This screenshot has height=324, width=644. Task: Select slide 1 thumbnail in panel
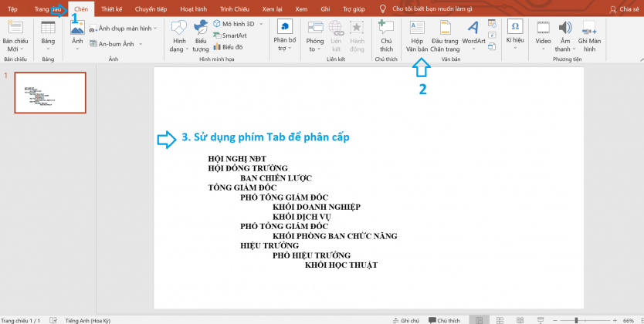click(x=50, y=93)
